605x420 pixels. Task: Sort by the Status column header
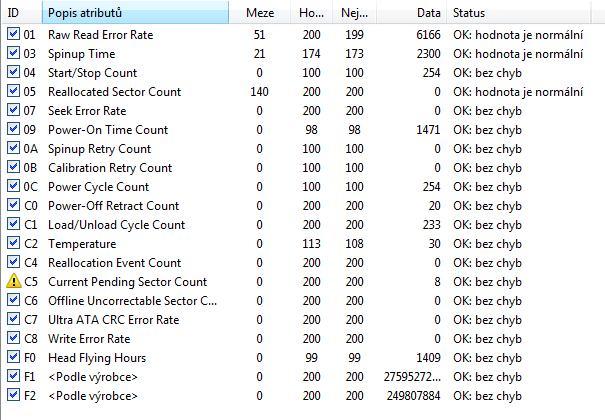519,13
